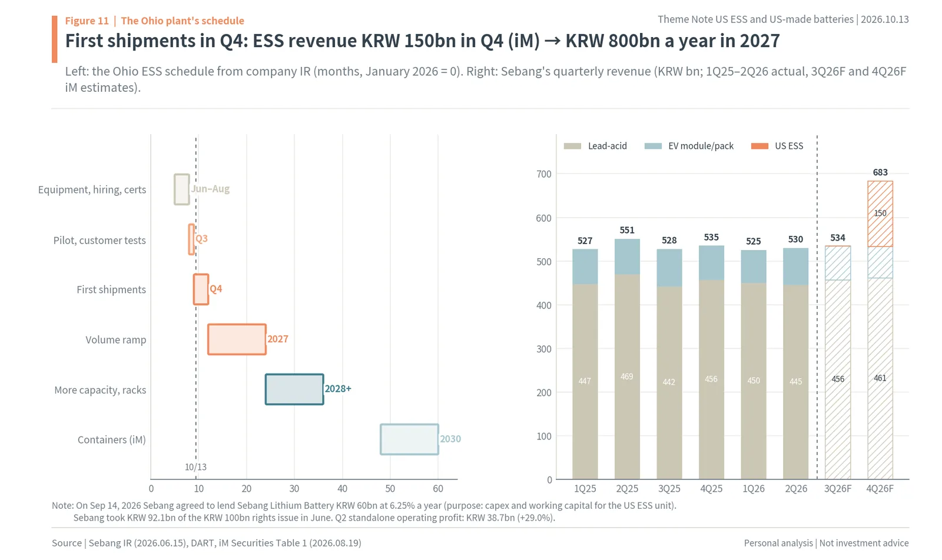Click the 'Volume ramp' row label

(116, 340)
